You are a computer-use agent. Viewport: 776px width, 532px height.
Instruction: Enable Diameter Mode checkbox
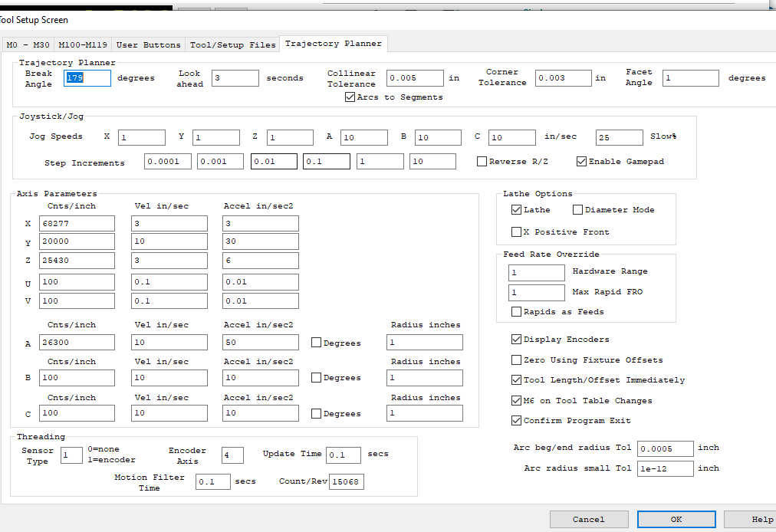[x=577, y=210]
